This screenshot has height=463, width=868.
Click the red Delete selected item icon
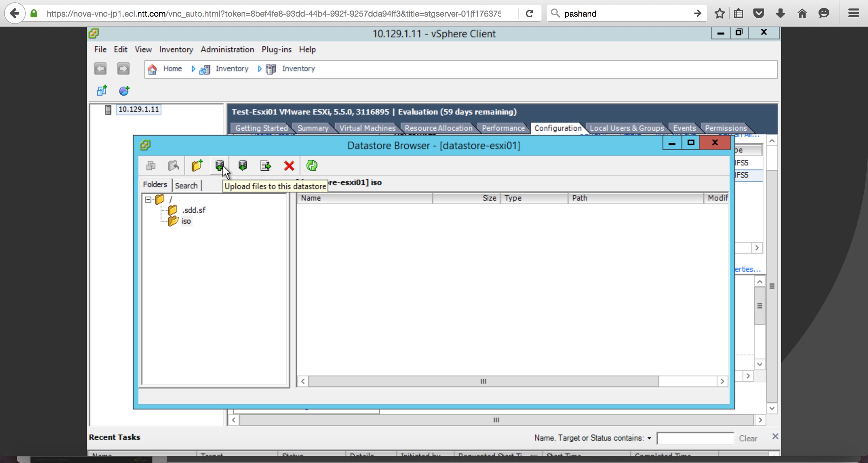pos(289,166)
